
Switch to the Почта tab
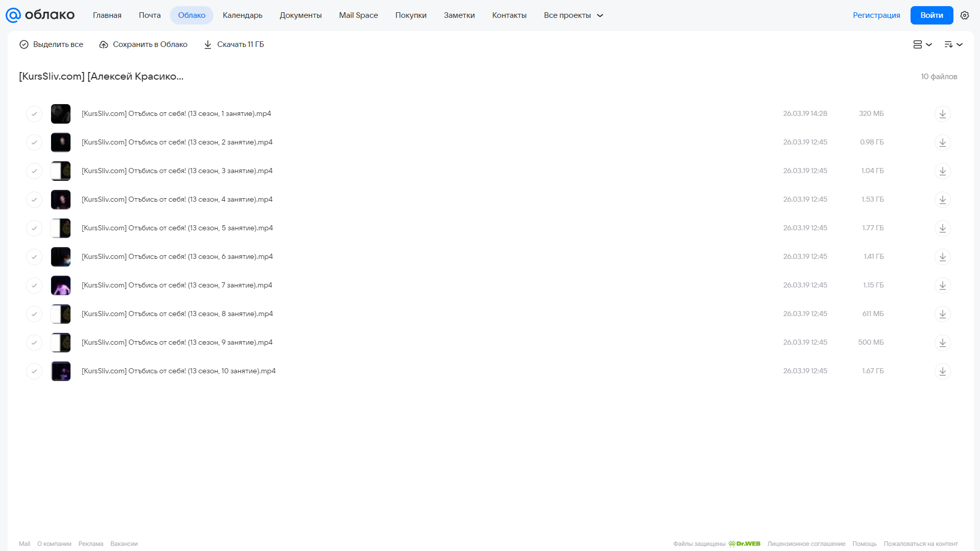pos(150,15)
